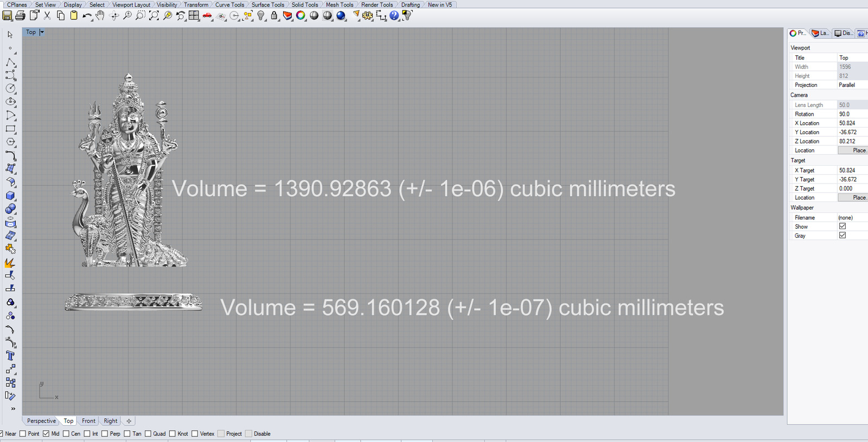Click the Wallpaper Filename (none) field
Viewport: 868px width, 442px height.
pos(852,218)
